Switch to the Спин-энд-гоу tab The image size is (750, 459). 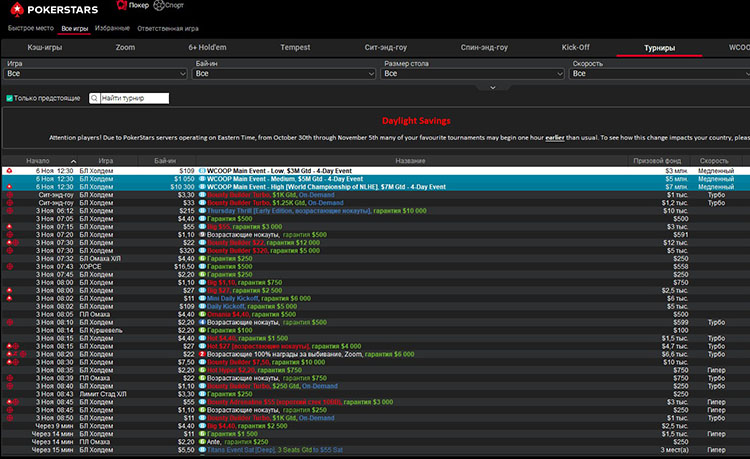point(484,47)
